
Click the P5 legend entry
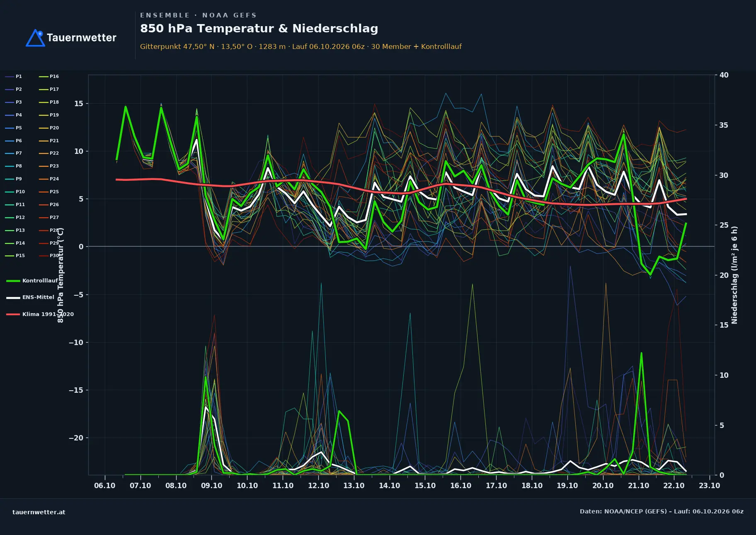14,128
